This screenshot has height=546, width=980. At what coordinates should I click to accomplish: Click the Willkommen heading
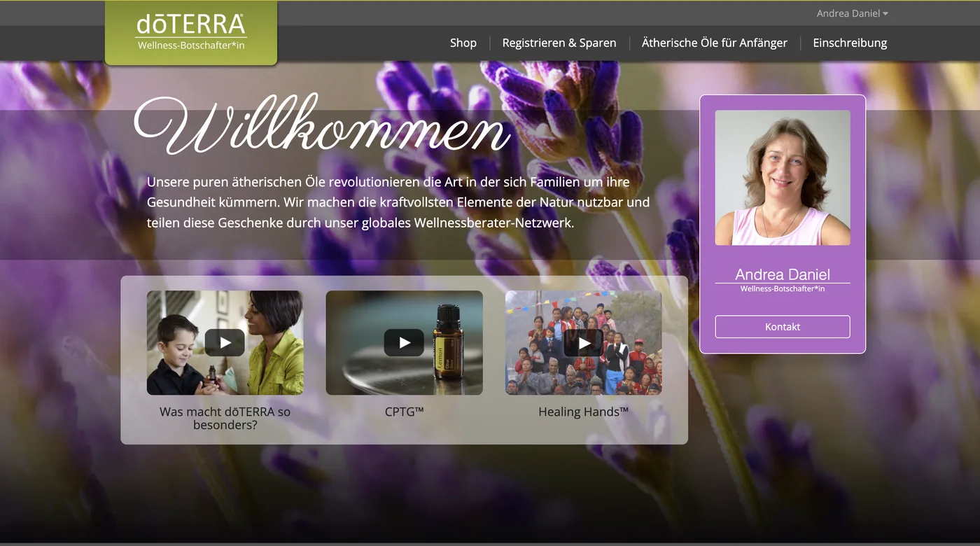[x=322, y=126]
